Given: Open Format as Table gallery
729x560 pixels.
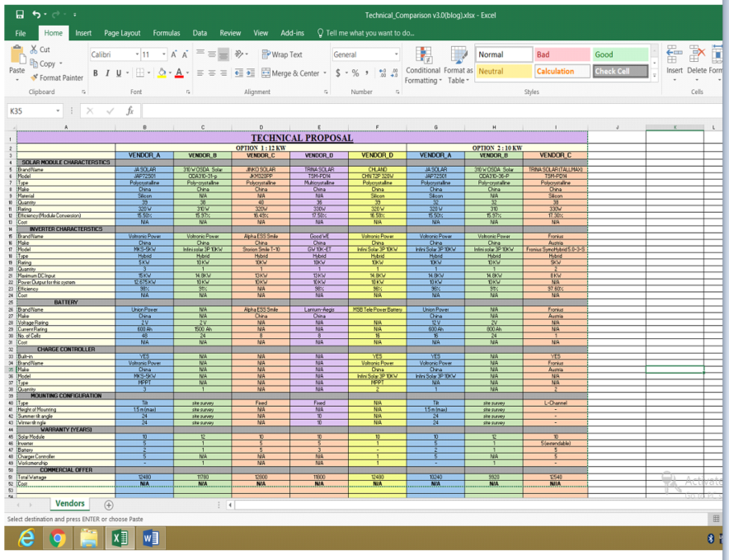Looking at the screenshot, I should coord(459,65).
